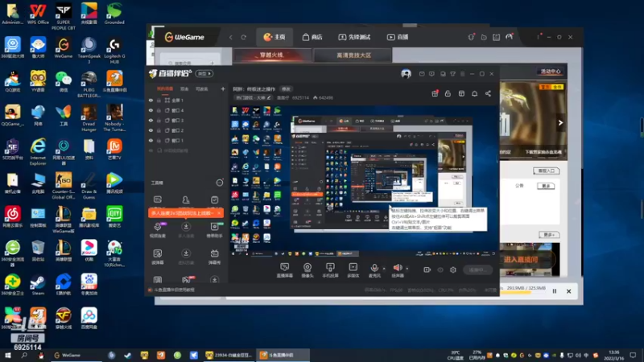644x362 pixels.
Task: Toggle lock on 全屏 1 source
Action: click(159, 100)
